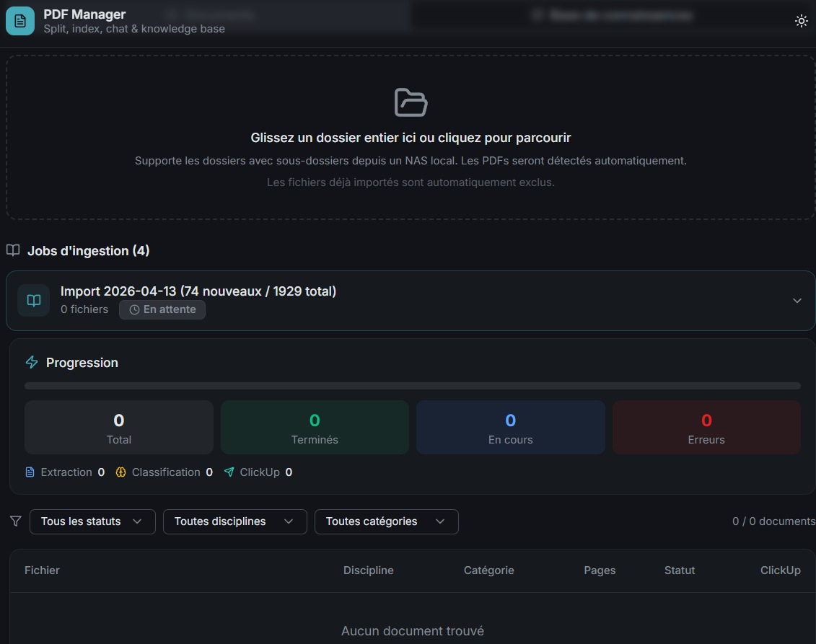Expand the Import 2026-04-13 job chevron
Image resolution: width=816 pixels, height=644 pixels.
(797, 301)
